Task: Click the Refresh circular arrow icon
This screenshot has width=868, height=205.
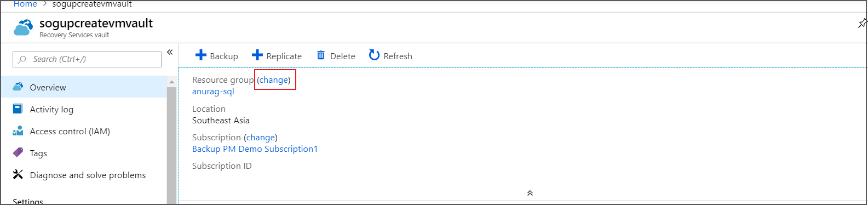Action: (x=374, y=55)
